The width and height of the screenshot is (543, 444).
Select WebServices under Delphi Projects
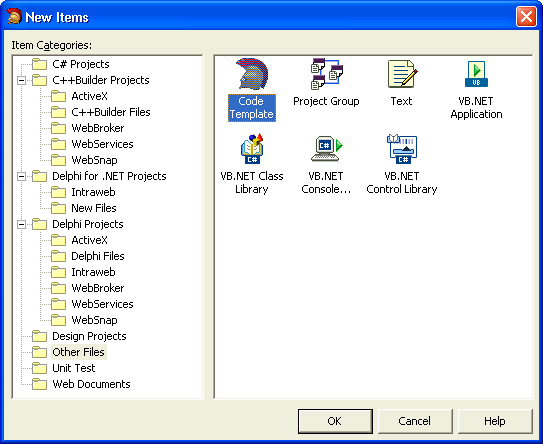tap(102, 304)
